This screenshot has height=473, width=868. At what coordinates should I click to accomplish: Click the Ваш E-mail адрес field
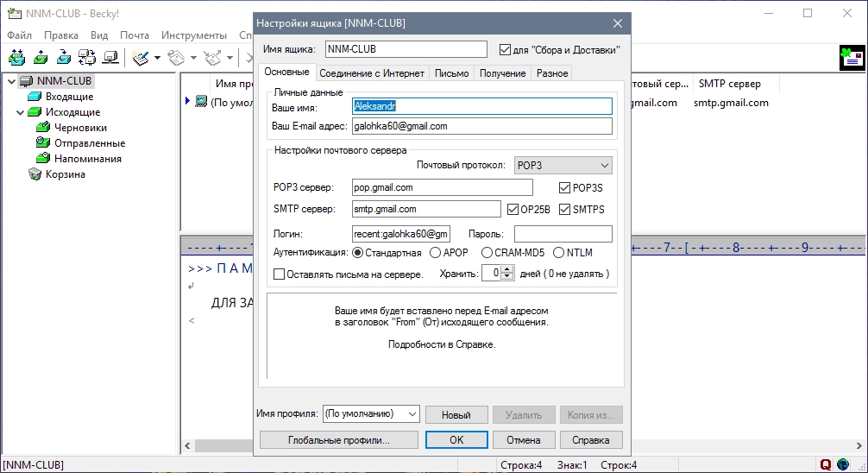coord(482,126)
